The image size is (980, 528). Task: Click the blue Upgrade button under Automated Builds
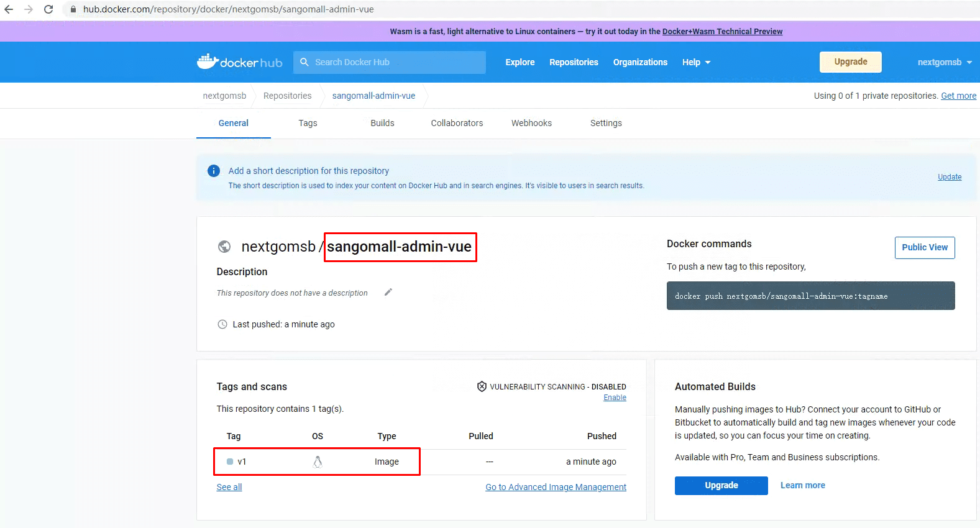721,486
